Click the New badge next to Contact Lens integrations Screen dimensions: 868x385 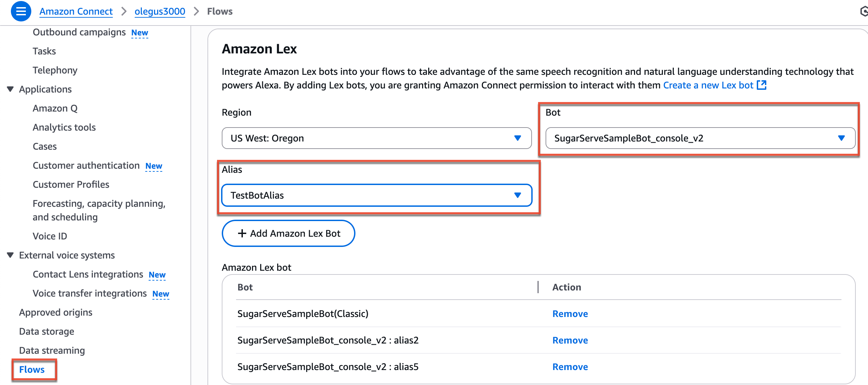click(x=157, y=275)
